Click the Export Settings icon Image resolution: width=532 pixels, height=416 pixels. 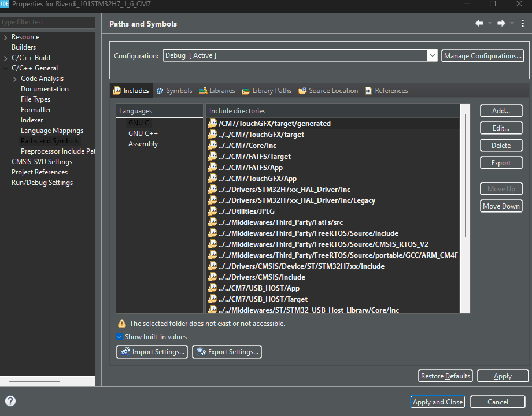tap(199, 351)
